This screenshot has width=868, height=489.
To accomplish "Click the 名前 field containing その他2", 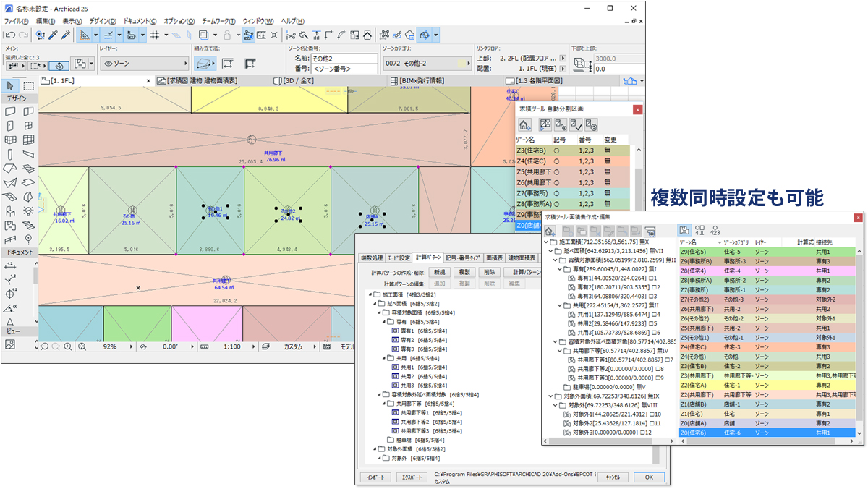I will [x=344, y=57].
